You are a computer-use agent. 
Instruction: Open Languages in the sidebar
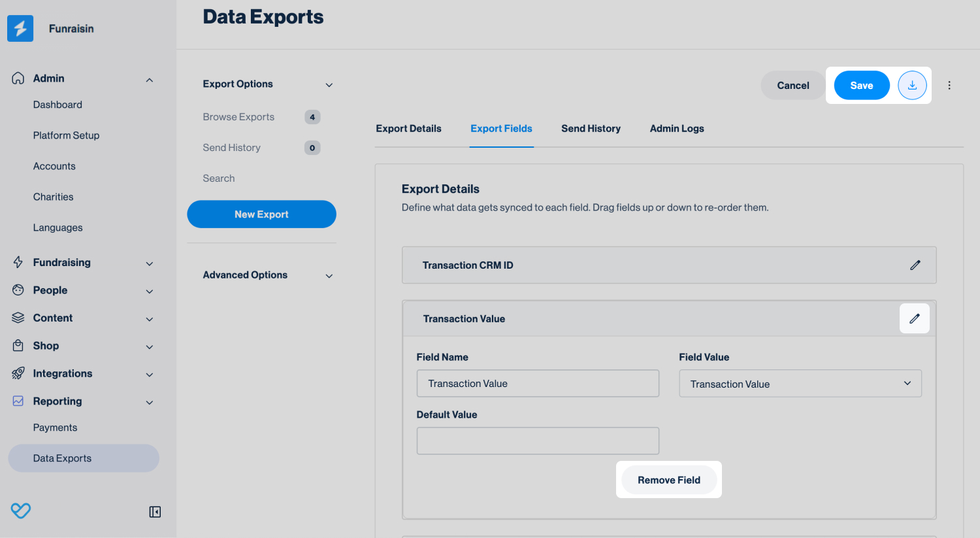[57, 227]
